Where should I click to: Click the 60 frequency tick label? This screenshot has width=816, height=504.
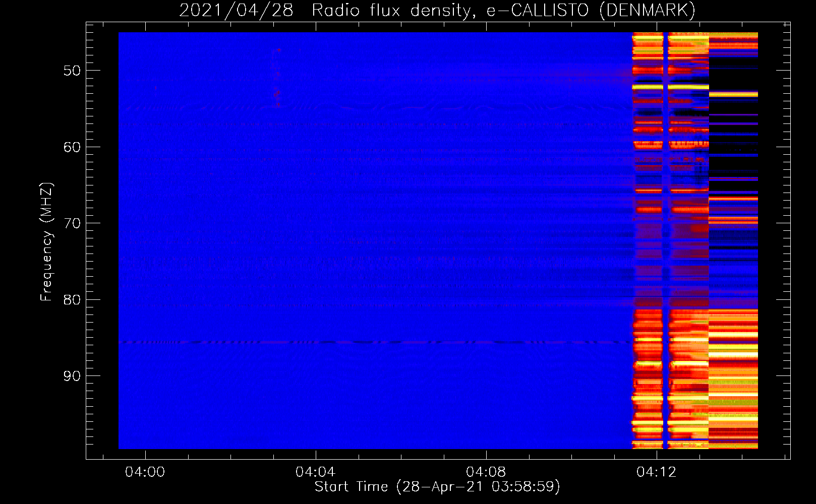(72, 147)
